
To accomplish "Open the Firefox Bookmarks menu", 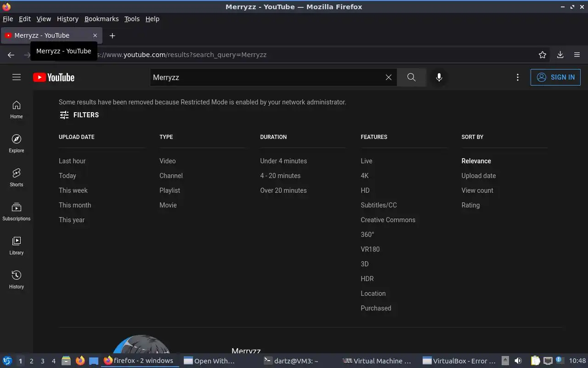I will coord(102,19).
